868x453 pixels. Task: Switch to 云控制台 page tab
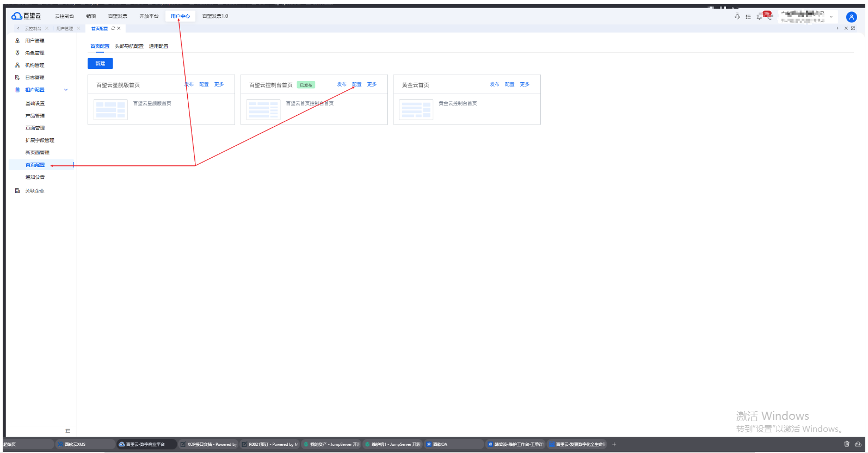tap(33, 28)
